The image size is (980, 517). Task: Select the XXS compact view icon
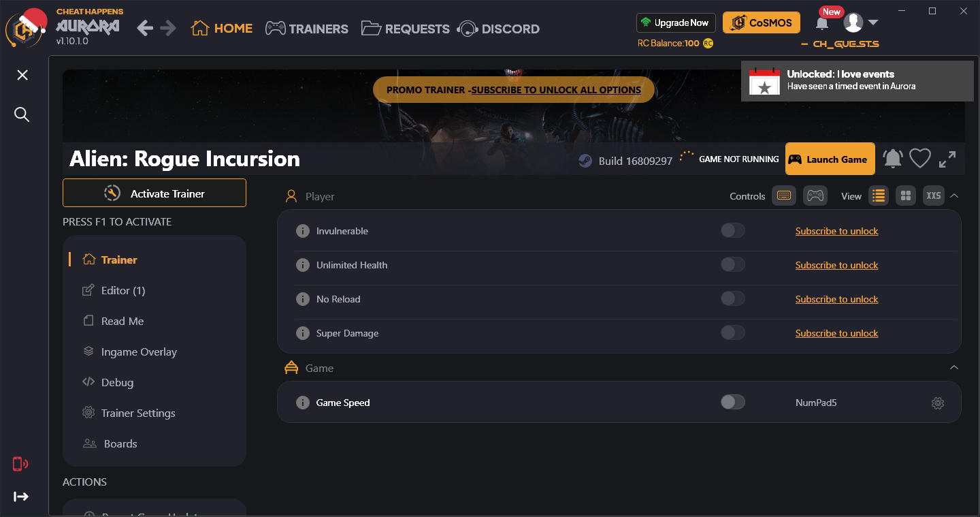point(934,195)
